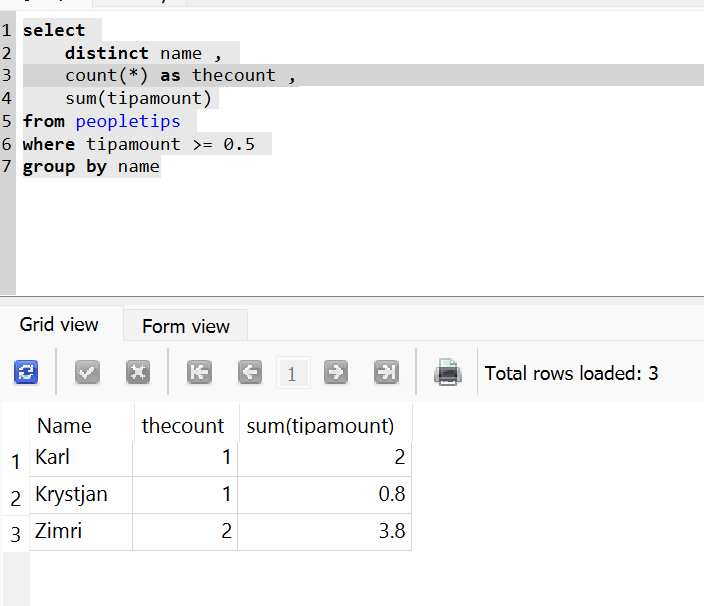
Task: Go to previous results page
Action: [x=250, y=372]
